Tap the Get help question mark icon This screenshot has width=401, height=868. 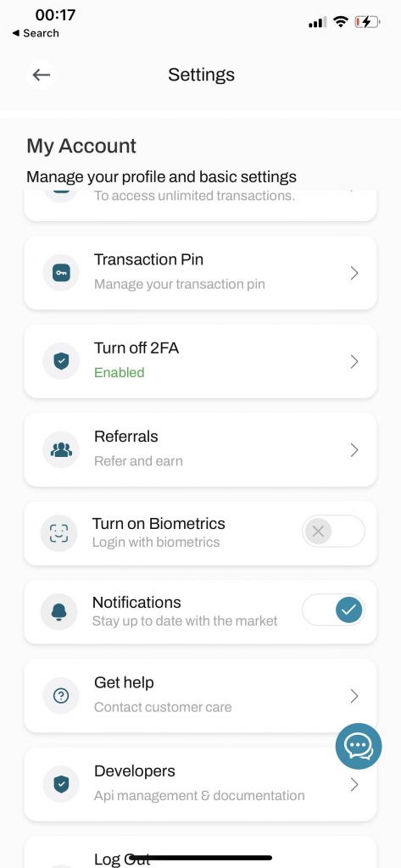(61, 696)
